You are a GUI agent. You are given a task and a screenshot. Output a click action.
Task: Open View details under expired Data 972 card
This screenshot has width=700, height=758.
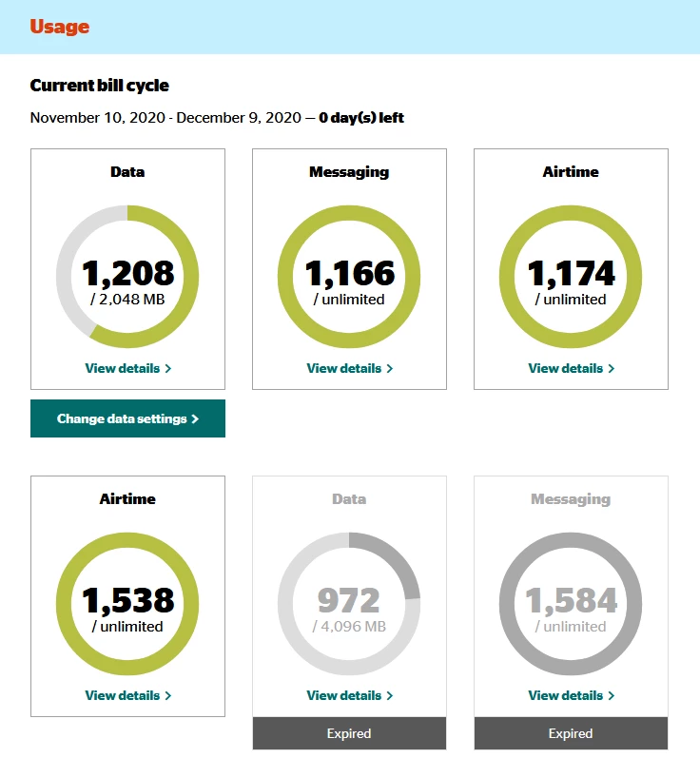[x=349, y=695]
